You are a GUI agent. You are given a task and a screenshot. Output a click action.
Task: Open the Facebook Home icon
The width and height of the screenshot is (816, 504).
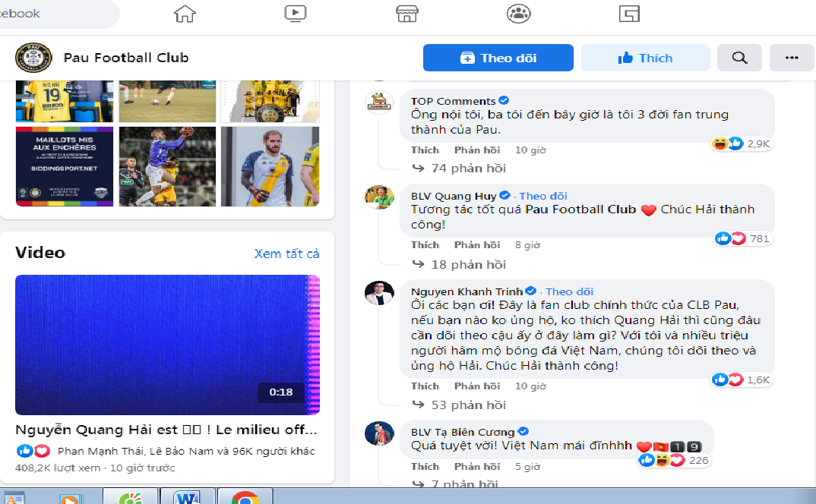(185, 13)
